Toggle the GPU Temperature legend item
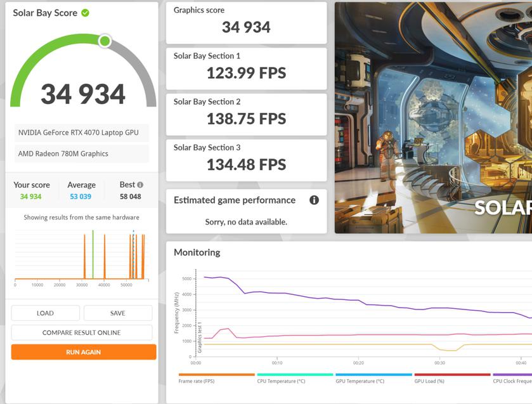Image resolution: width=532 pixels, height=404 pixels. [x=360, y=381]
